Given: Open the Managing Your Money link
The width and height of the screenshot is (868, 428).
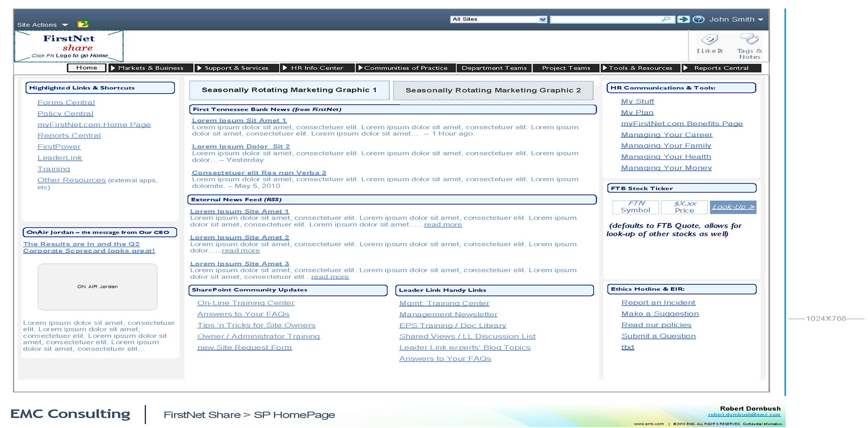Looking at the screenshot, I should tap(666, 168).
